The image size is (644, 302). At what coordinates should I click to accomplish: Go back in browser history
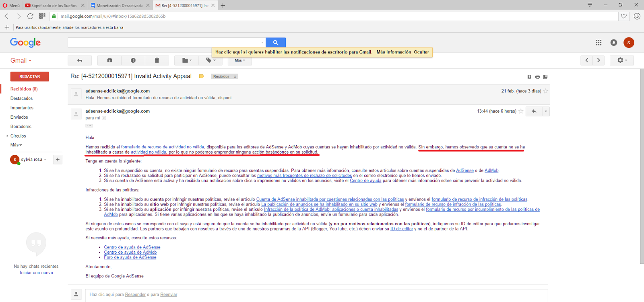click(x=6, y=16)
